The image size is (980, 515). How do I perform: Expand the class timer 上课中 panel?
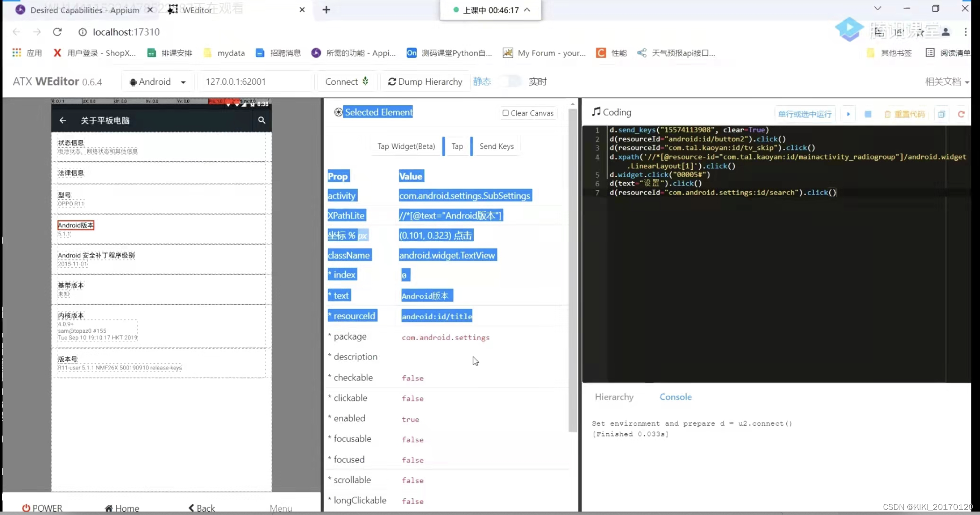(x=527, y=10)
